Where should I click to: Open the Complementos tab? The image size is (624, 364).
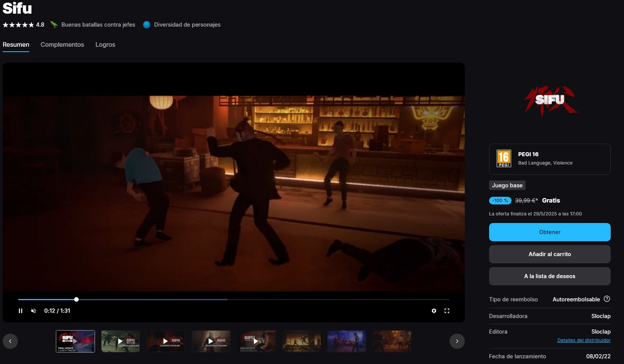point(62,44)
